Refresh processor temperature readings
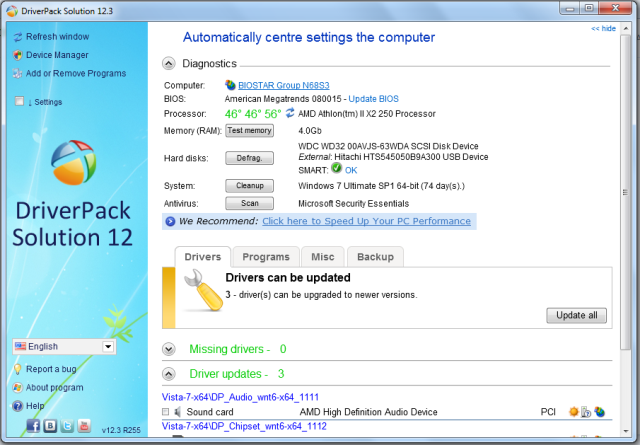The width and height of the screenshot is (640, 445). (290, 113)
